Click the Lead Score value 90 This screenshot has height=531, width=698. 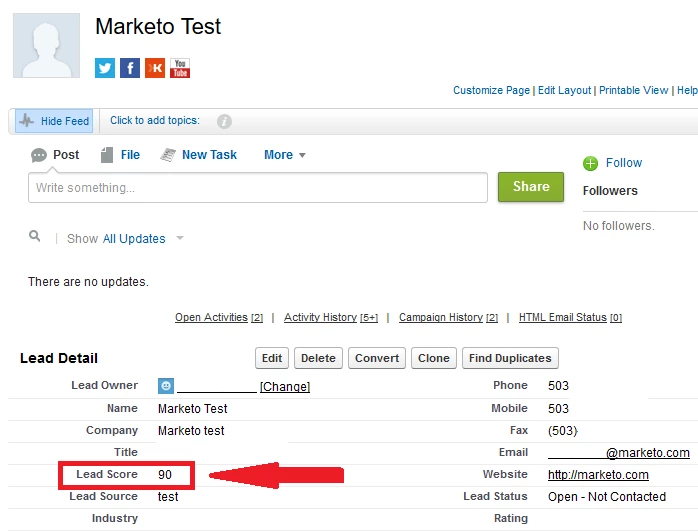pos(165,474)
